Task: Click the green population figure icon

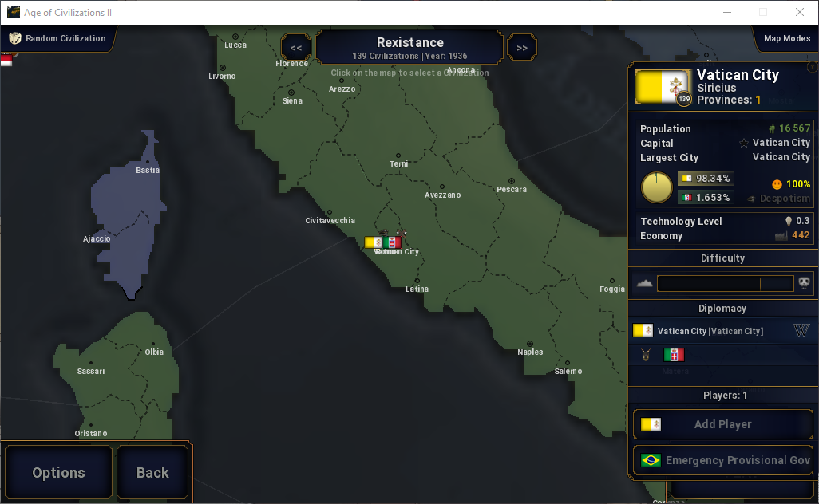Action: 771,128
